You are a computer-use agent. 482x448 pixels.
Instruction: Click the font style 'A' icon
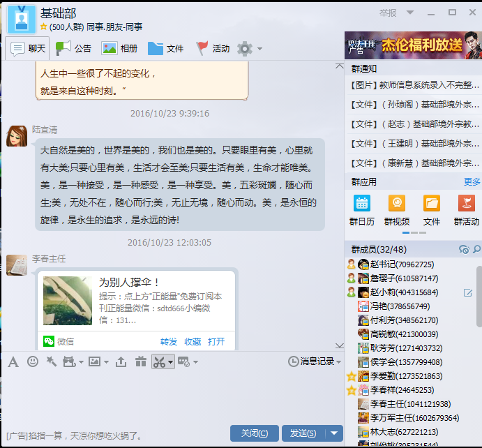[x=13, y=361]
